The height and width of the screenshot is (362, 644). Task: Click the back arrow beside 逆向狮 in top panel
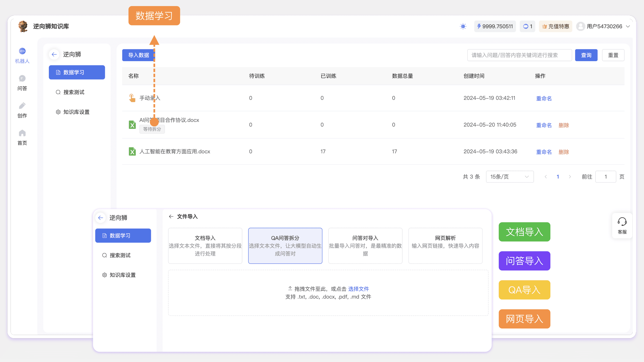[x=54, y=54]
